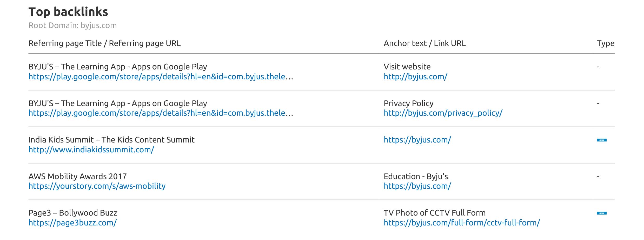Open the yourstory.com aws-mobility link
The image size is (644, 240).
pyautogui.click(x=97, y=186)
